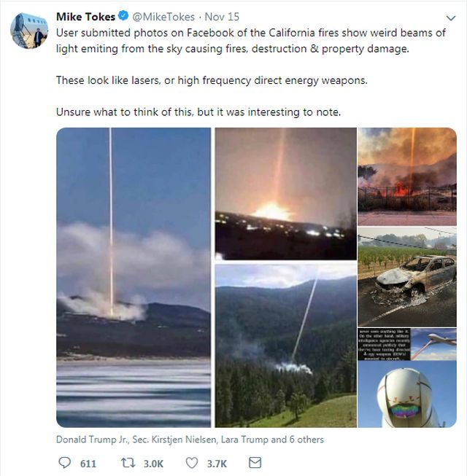Click the 3.7K likes count

point(217,463)
